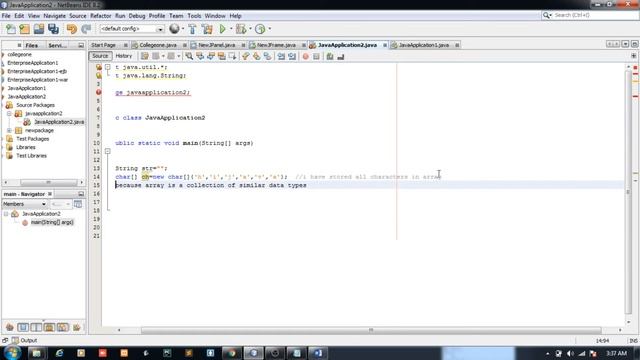Open the Profile Project dropdown arrow
640x360 pixels.
click(270, 29)
